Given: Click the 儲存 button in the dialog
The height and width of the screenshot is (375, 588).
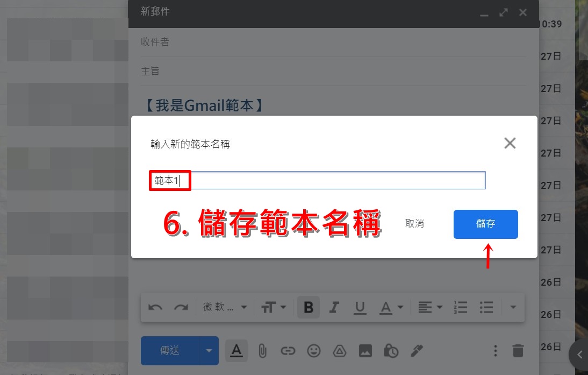Looking at the screenshot, I should 486,224.
